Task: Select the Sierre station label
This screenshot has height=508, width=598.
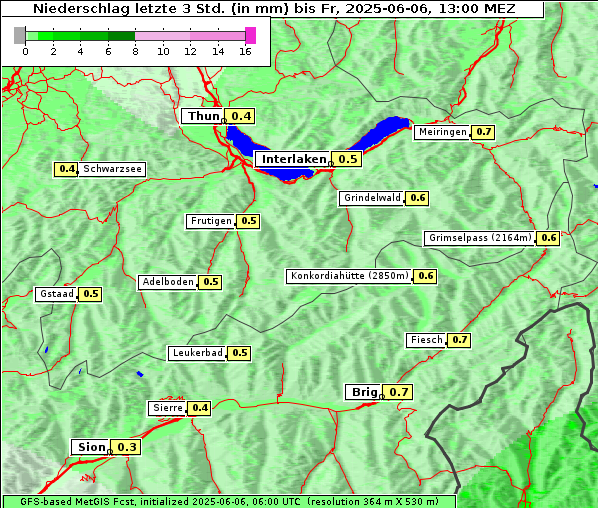Action: tap(167, 408)
